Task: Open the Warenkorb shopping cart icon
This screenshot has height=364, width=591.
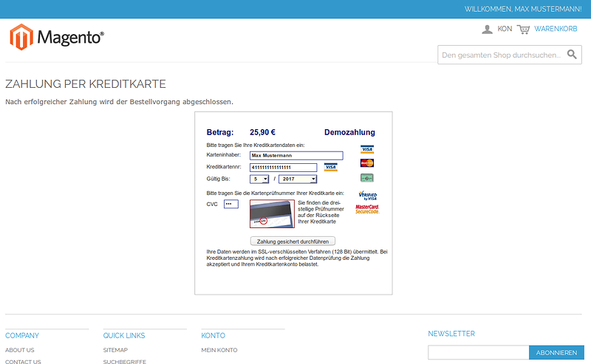Action: [523, 29]
